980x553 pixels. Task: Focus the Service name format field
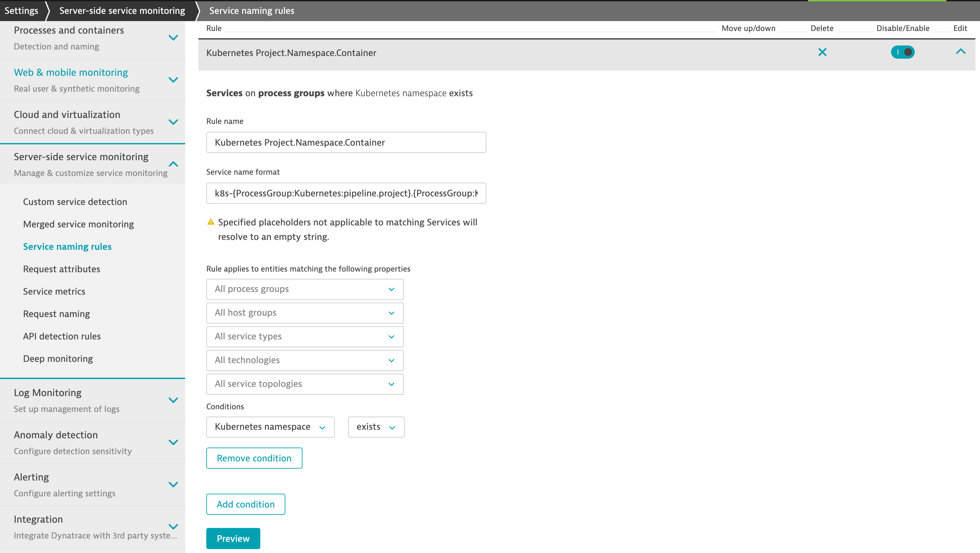(x=346, y=193)
